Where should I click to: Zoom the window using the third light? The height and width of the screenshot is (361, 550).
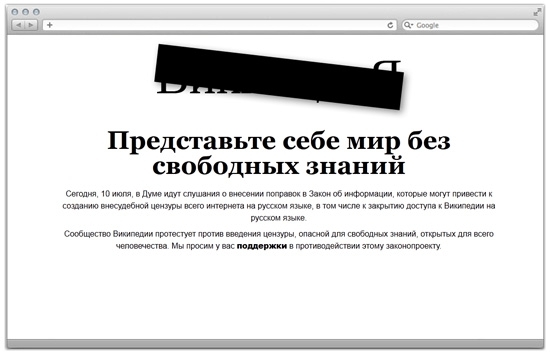(x=36, y=12)
